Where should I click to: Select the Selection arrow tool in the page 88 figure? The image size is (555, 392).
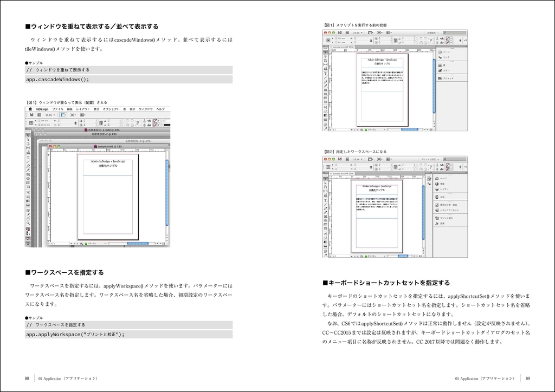click(x=28, y=135)
